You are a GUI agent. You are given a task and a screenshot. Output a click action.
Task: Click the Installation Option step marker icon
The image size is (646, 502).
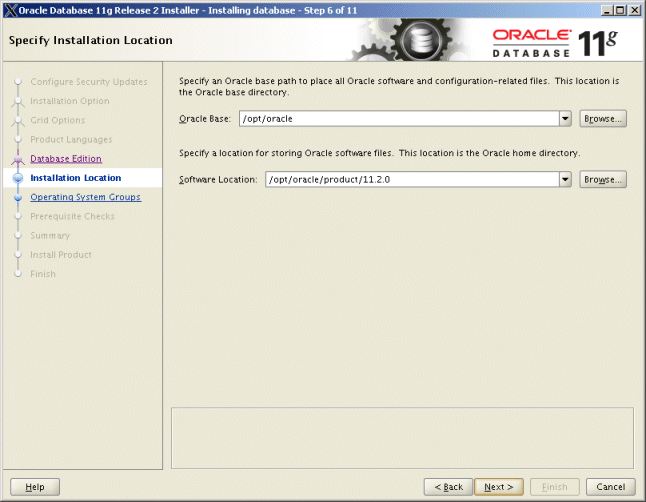click(x=18, y=102)
